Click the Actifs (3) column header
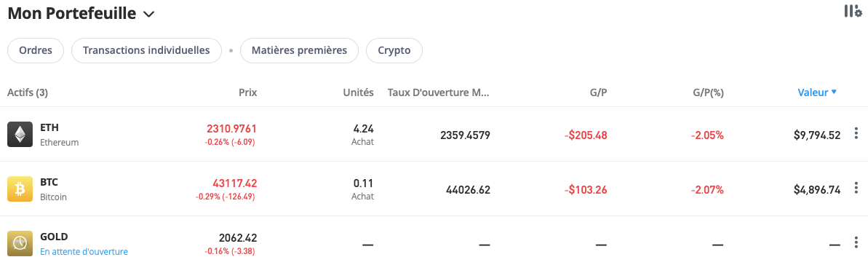Viewport: 868px width, 265px height. (x=28, y=92)
